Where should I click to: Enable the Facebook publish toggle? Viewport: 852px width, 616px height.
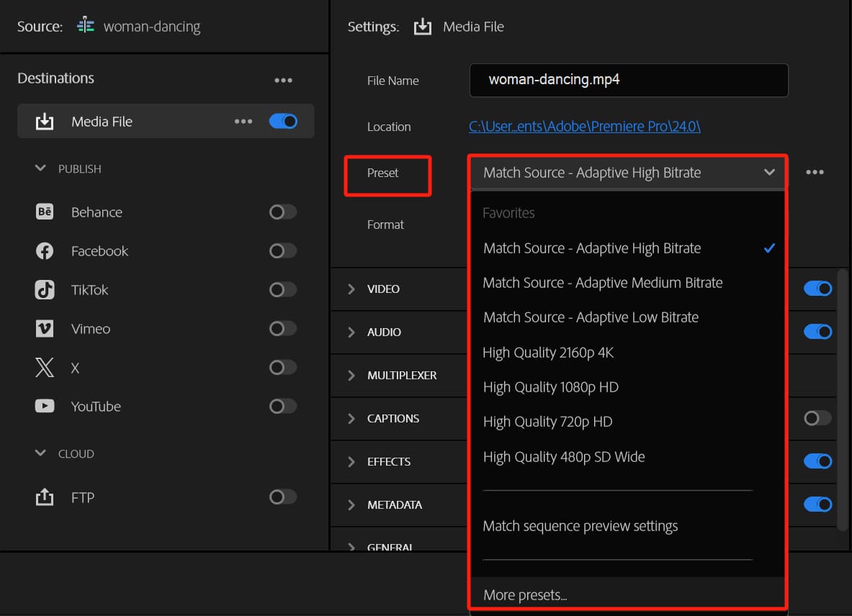pyautogui.click(x=283, y=250)
